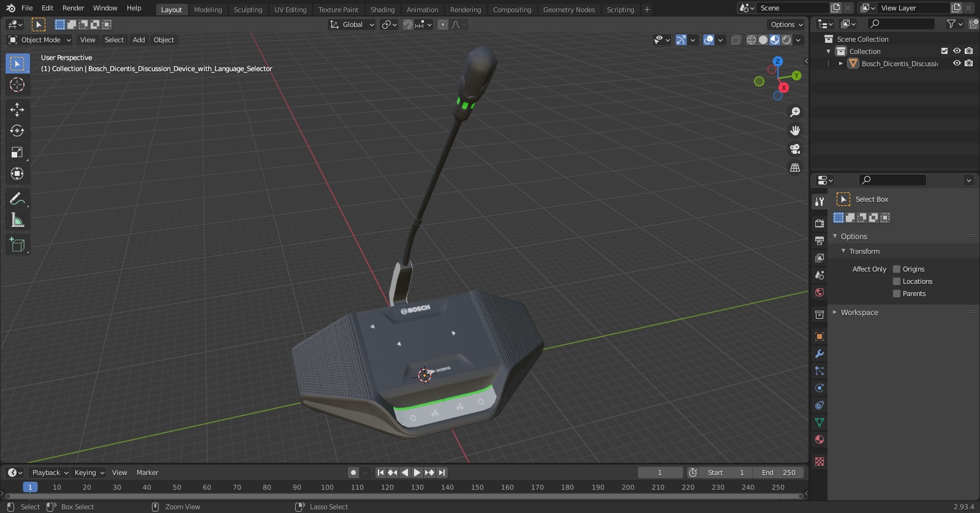Image resolution: width=980 pixels, height=513 pixels.
Task: Open Output properties tab
Action: (820, 240)
